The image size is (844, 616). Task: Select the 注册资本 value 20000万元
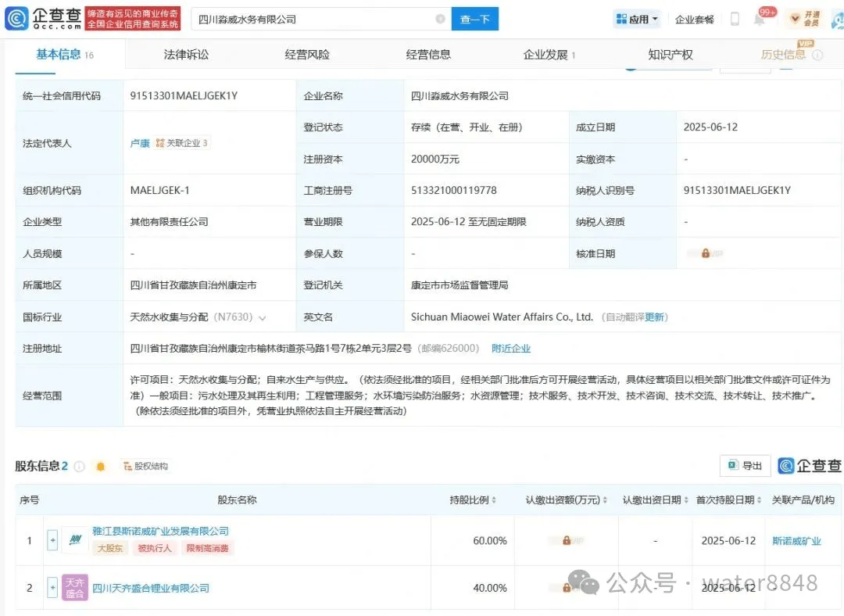click(x=435, y=159)
